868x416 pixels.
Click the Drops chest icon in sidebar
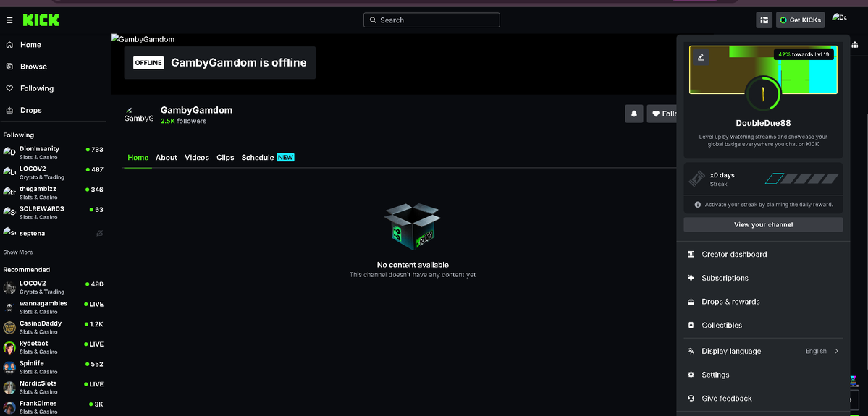[9, 110]
